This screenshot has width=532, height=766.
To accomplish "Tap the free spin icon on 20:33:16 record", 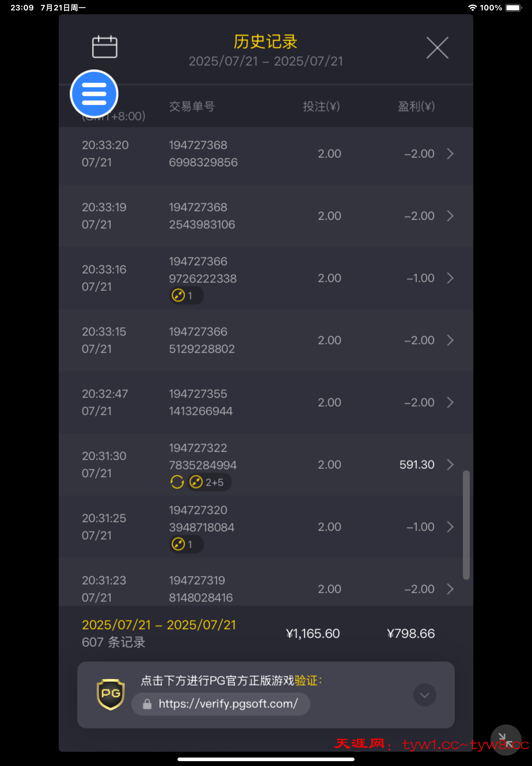I will click(x=178, y=295).
